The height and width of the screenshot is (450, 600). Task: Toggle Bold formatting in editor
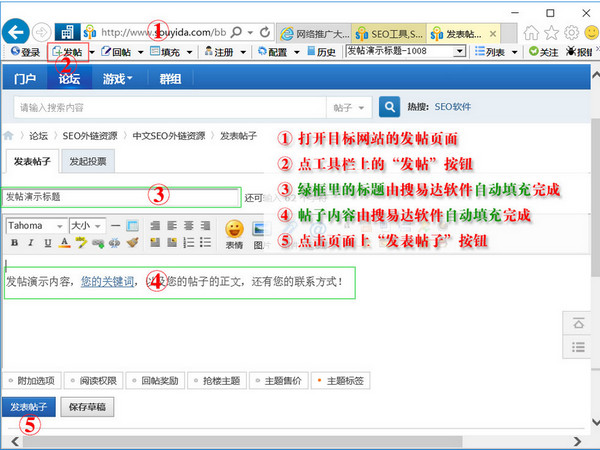pyautogui.click(x=15, y=243)
